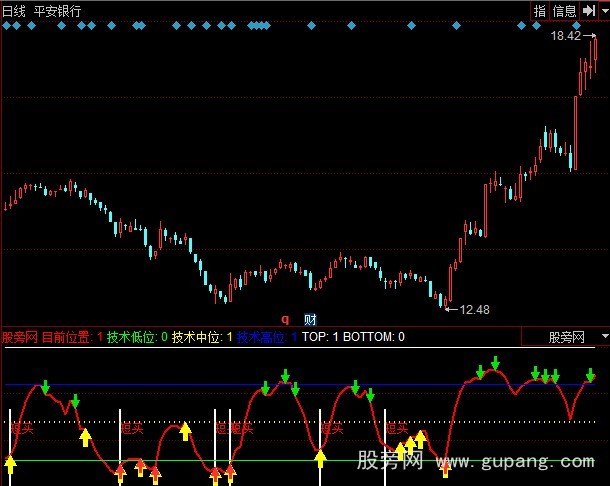Screen dimensions: 610x486
Task: Click the 平安银行 stock name
Action: pyautogui.click(x=58, y=11)
